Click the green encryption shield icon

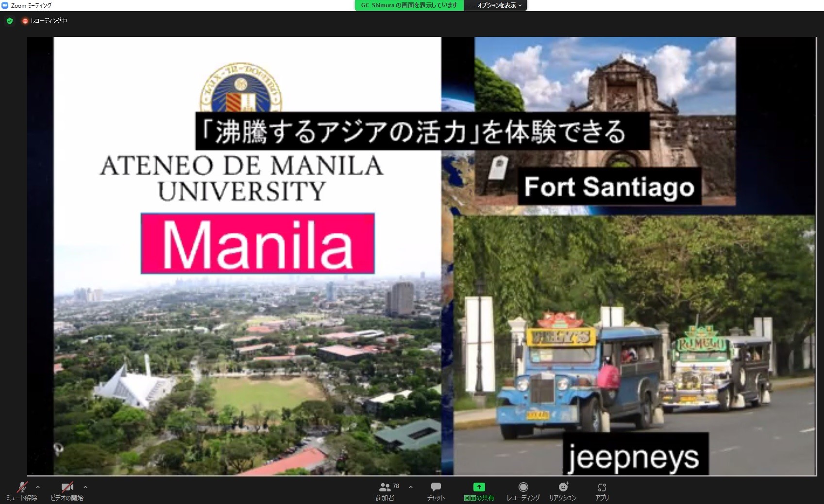point(10,21)
